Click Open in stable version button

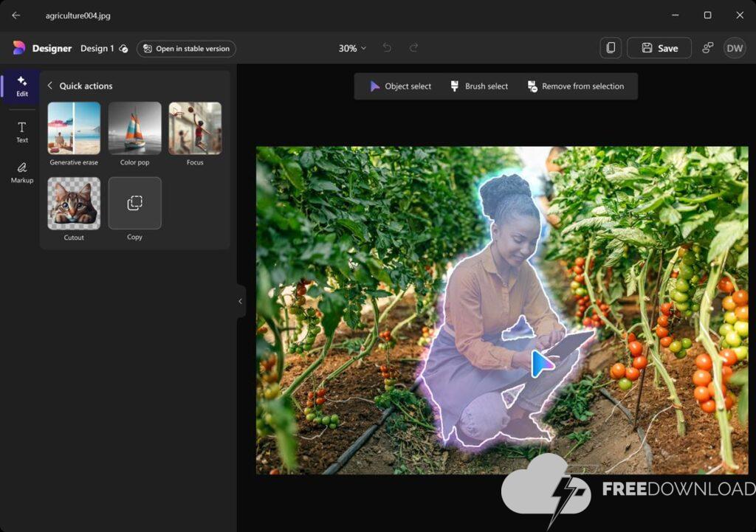click(186, 49)
